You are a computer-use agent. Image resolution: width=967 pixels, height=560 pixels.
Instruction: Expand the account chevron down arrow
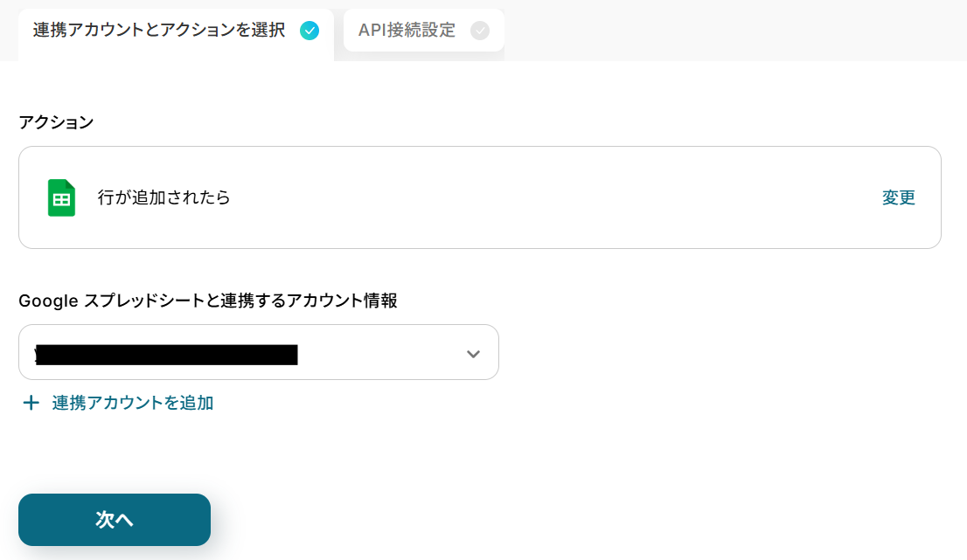pyautogui.click(x=473, y=354)
